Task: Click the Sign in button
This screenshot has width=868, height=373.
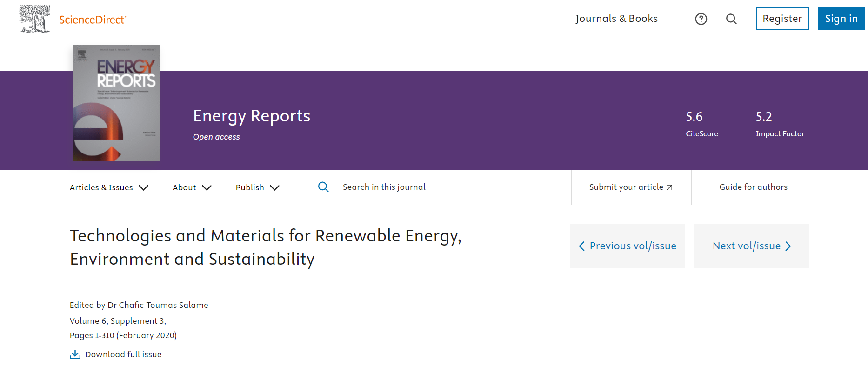Action: (x=841, y=19)
